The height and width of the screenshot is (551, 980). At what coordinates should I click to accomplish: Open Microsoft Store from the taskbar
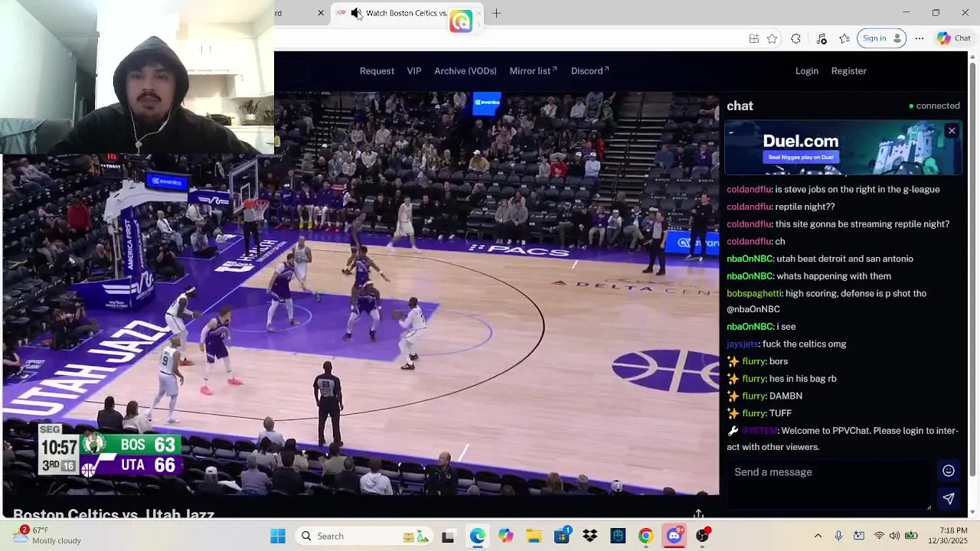[x=562, y=536]
